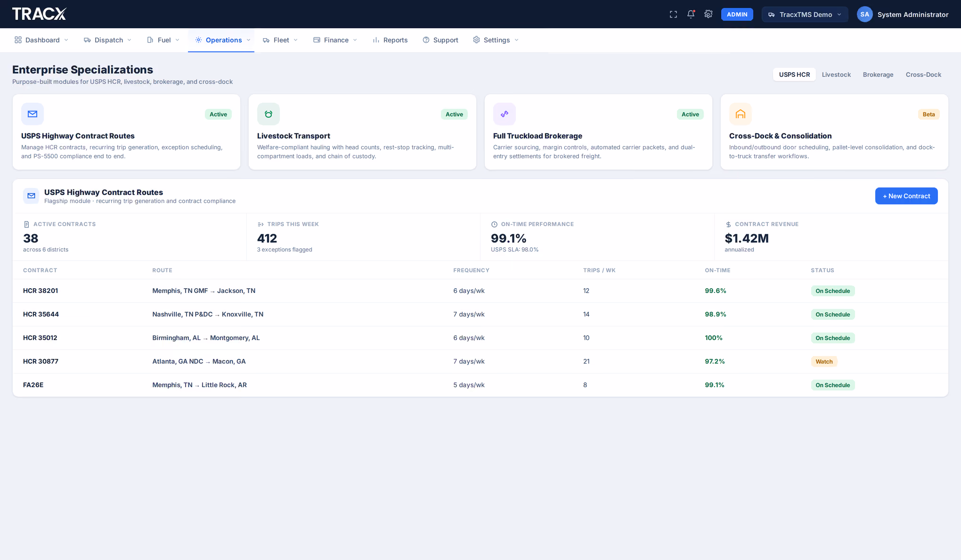Click the Watch status badge

[824, 362]
